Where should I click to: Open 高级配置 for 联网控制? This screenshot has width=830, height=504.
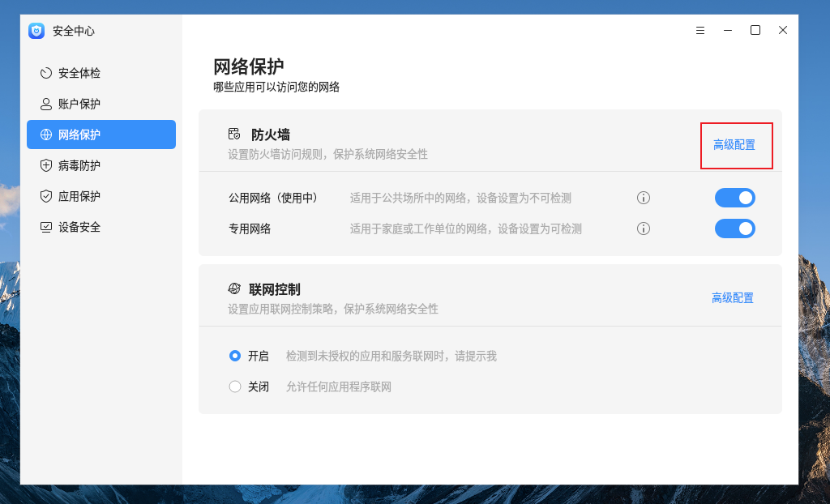(x=733, y=298)
